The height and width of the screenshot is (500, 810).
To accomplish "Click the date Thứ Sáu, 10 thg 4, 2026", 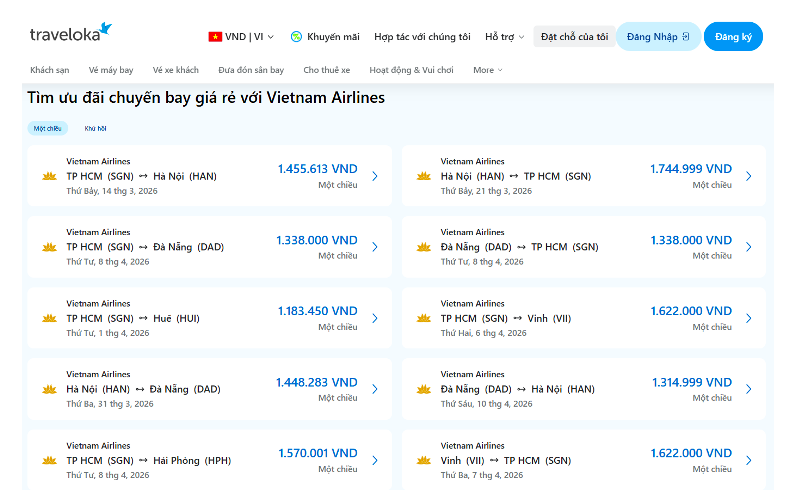I will pyautogui.click(x=486, y=404).
